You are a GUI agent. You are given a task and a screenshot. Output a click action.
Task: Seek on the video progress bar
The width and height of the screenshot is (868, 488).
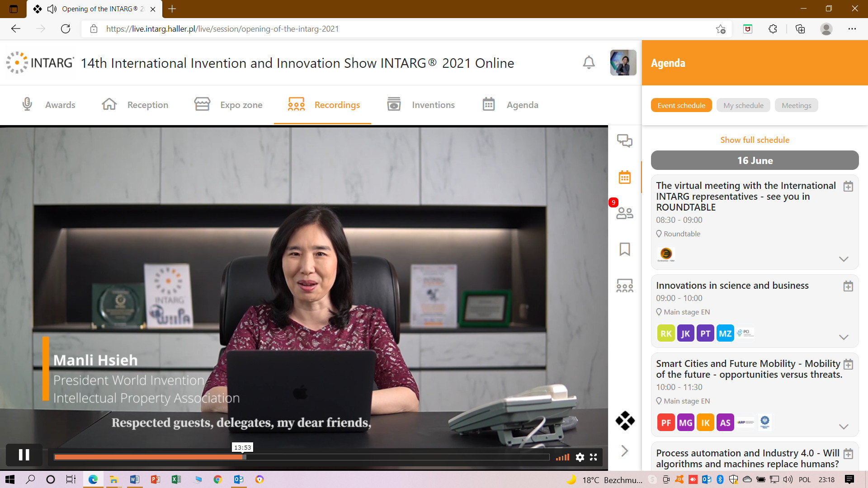[x=302, y=457]
